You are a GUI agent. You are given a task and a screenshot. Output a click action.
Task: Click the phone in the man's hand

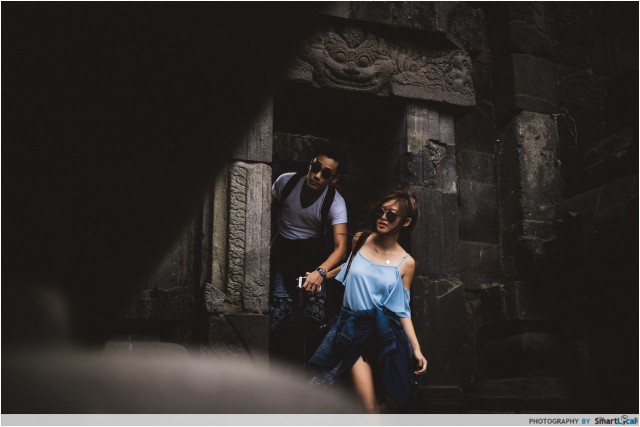coord(302,282)
